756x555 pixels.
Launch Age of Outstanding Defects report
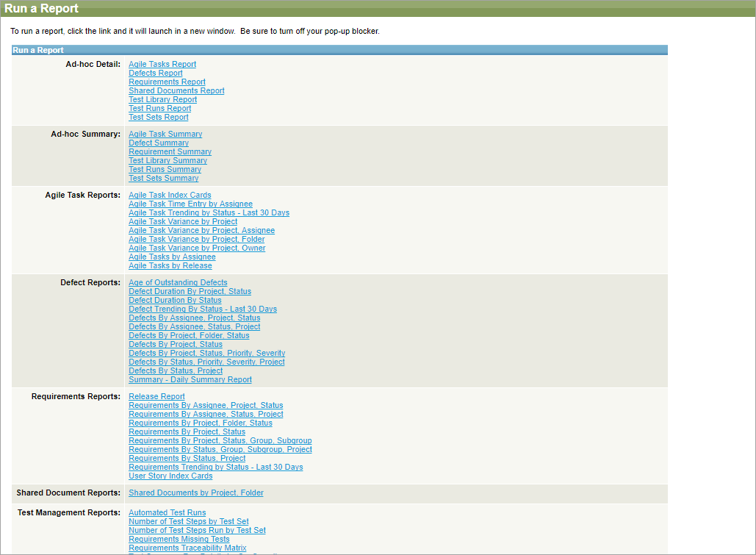(x=178, y=283)
